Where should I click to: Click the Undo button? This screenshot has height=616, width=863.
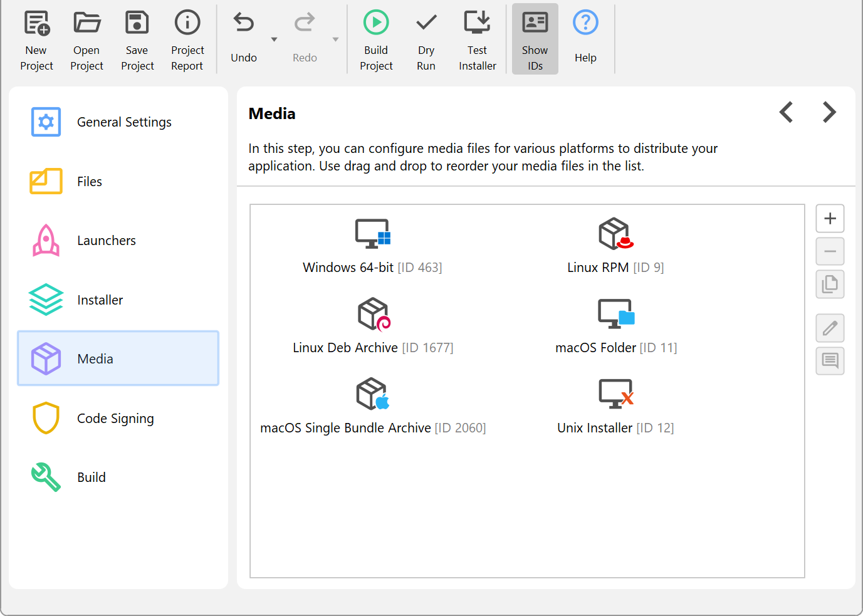coord(244,39)
